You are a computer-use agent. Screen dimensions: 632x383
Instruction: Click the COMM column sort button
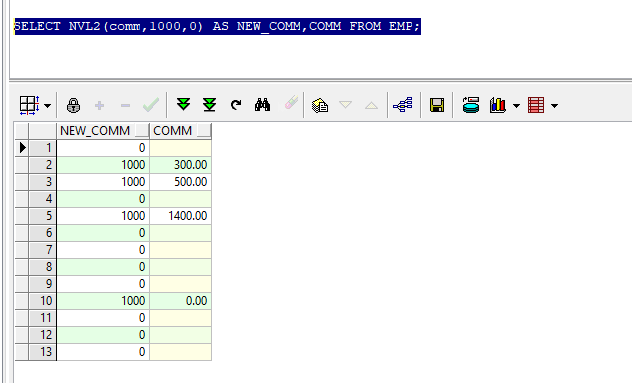pyautogui.click(x=204, y=131)
